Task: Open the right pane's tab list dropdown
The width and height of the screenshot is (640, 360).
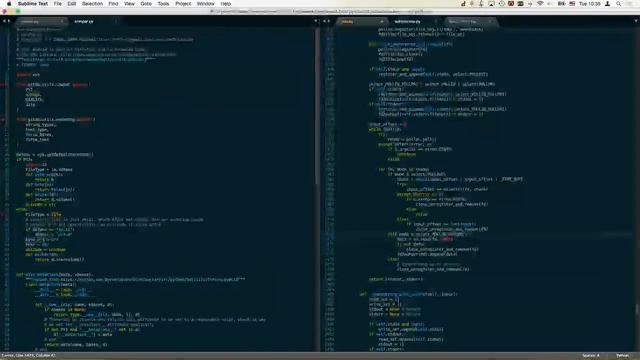Action: (636, 21)
